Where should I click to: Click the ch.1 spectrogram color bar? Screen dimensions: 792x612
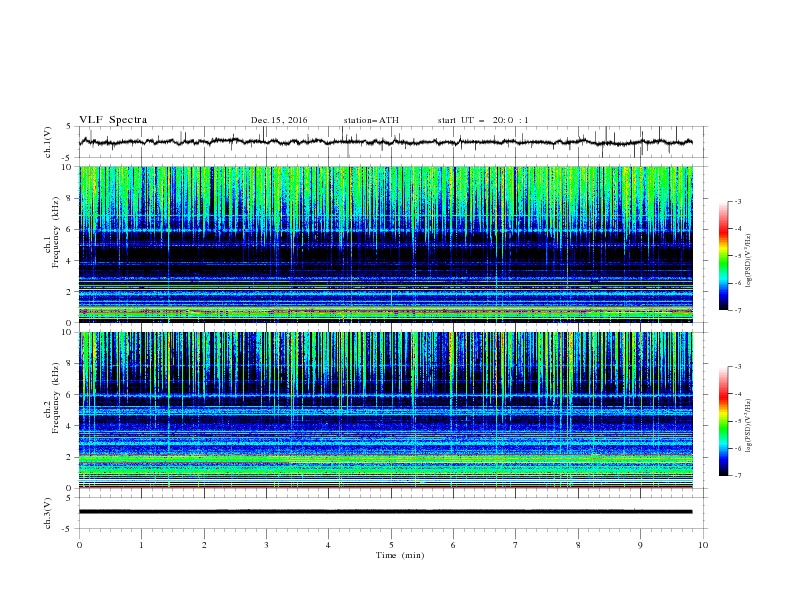[x=723, y=256]
